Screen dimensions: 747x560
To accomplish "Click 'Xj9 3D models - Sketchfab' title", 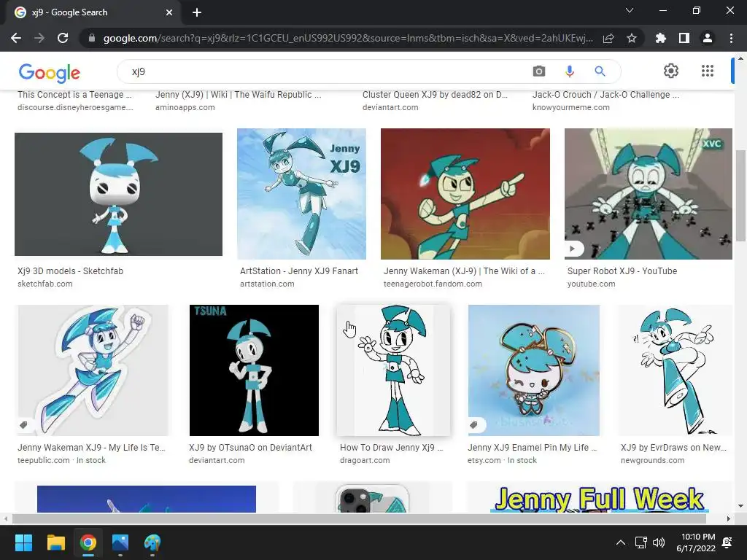I will pyautogui.click(x=71, y=271).
